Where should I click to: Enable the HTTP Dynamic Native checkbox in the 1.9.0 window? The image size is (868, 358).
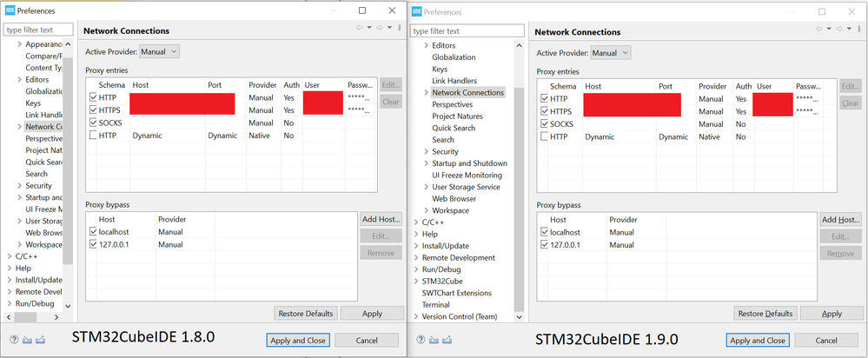coord(544,136)
